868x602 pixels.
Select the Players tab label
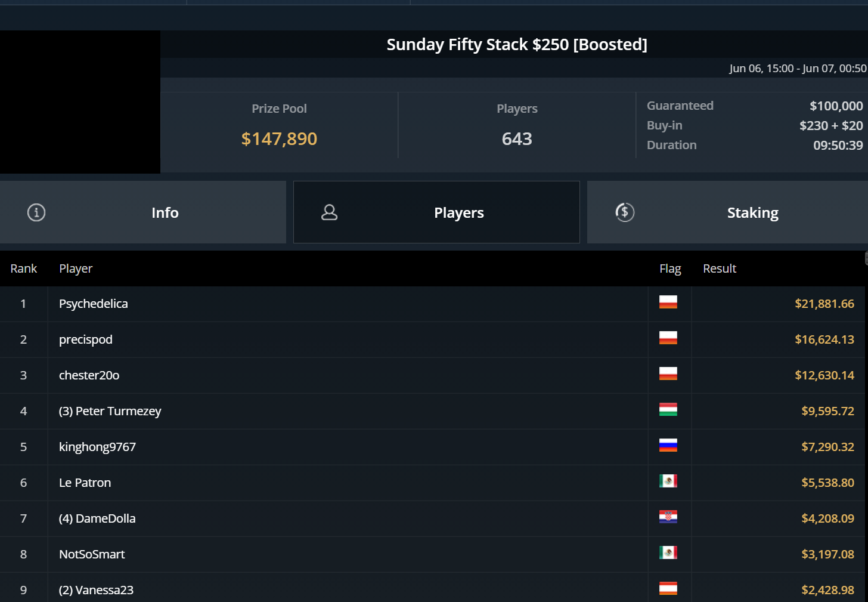click(x=458, y=213)
